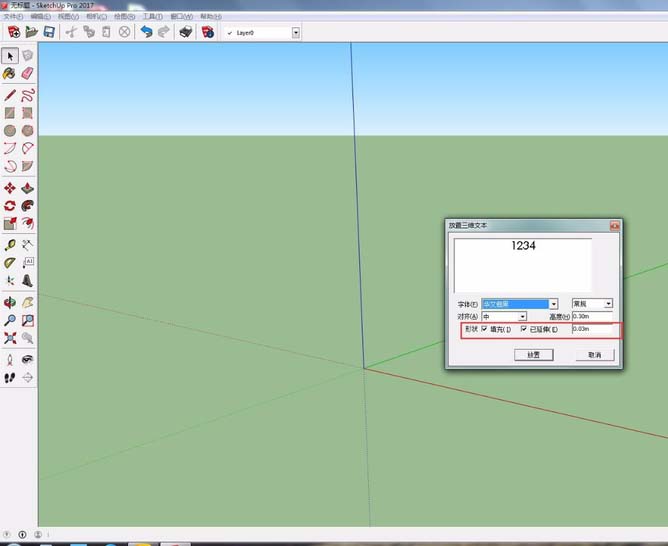Click the Zoom Extents tool
Viewport: 668px width, 546px height.
pyautogui.click(x=10, y=338)
